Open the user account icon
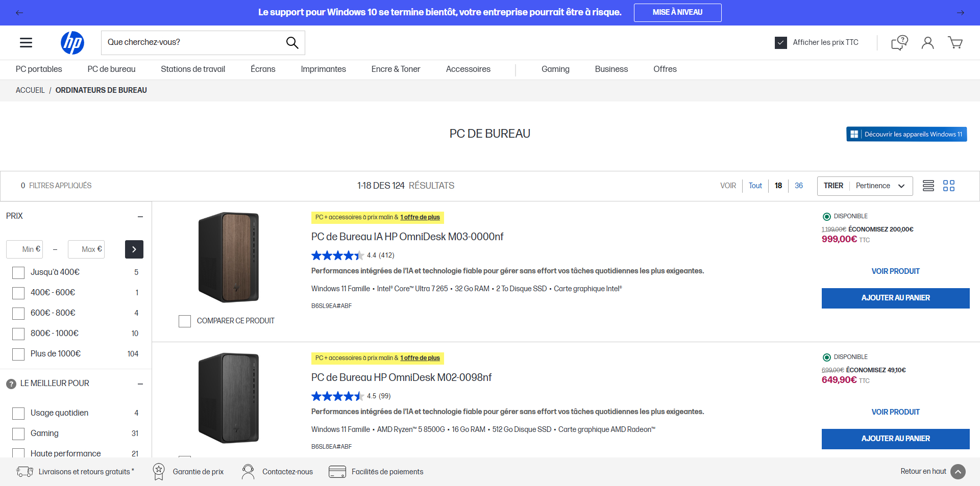 click(x=927, y=43)
